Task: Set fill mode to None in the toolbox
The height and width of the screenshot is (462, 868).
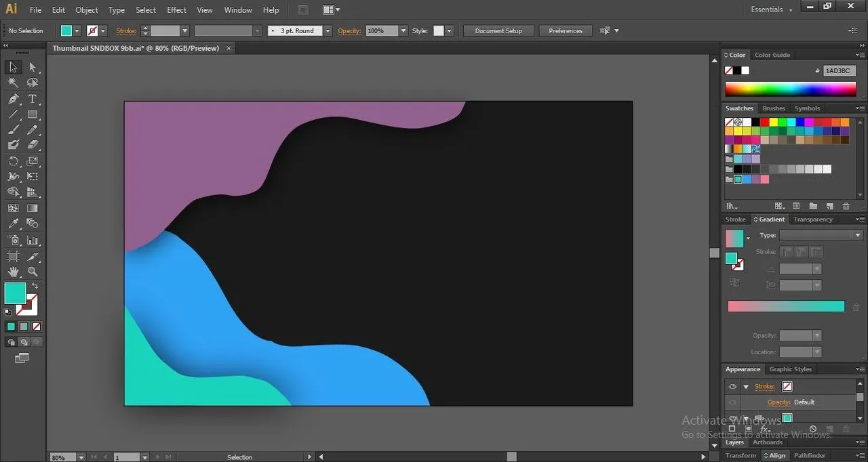Action: [x=37, y=327]
